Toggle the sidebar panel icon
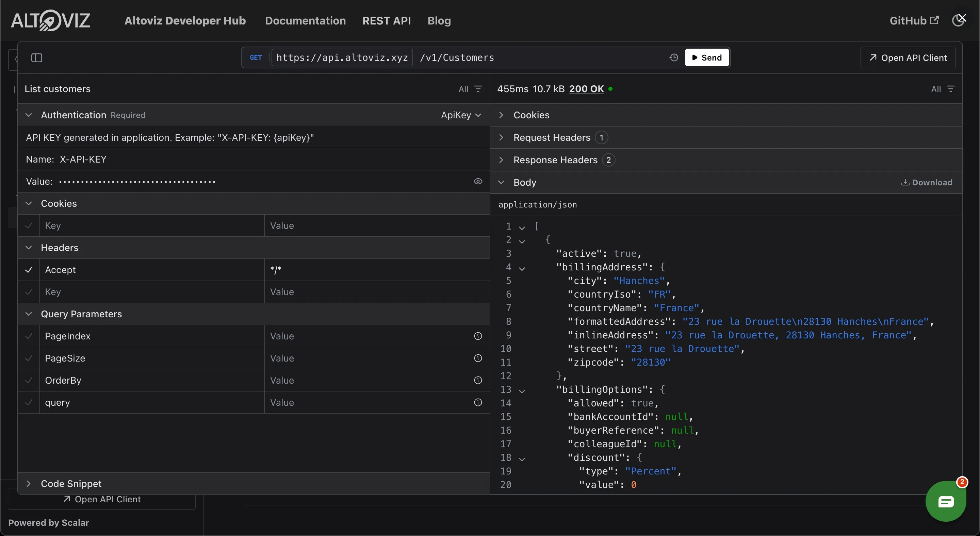The width and height of the screenshot is (980, 536). (x=36, y=58)
